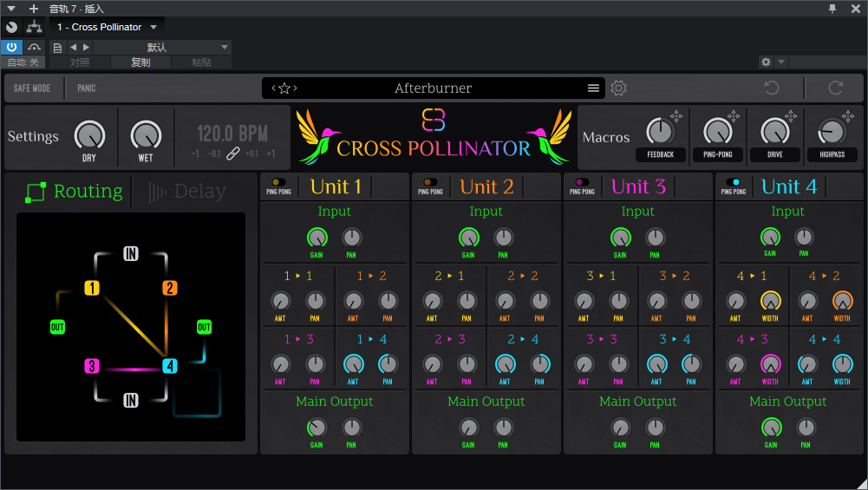Toggle Unit 1 Ping Pong switch

click(278, 181)
